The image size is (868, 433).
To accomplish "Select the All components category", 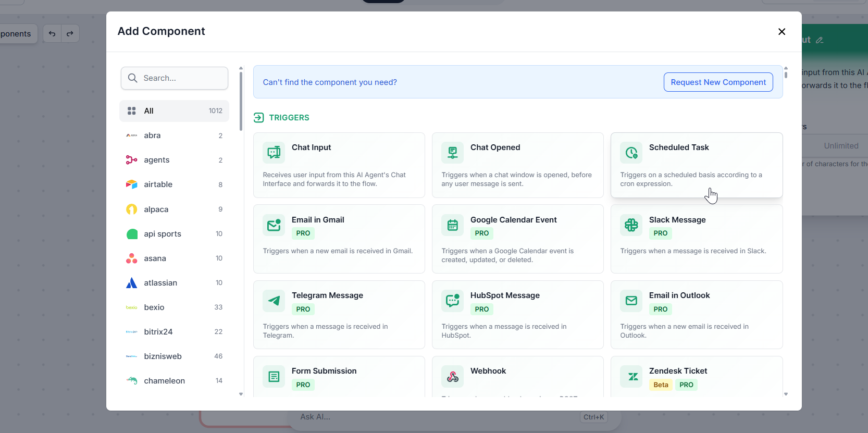I will (174, 111).
